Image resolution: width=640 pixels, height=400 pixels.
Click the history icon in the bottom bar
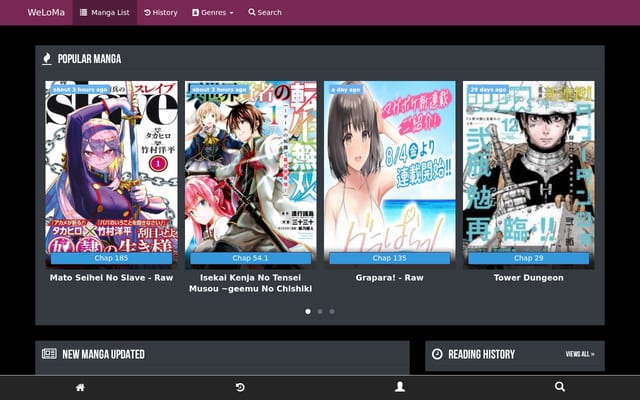pos(240,387)
